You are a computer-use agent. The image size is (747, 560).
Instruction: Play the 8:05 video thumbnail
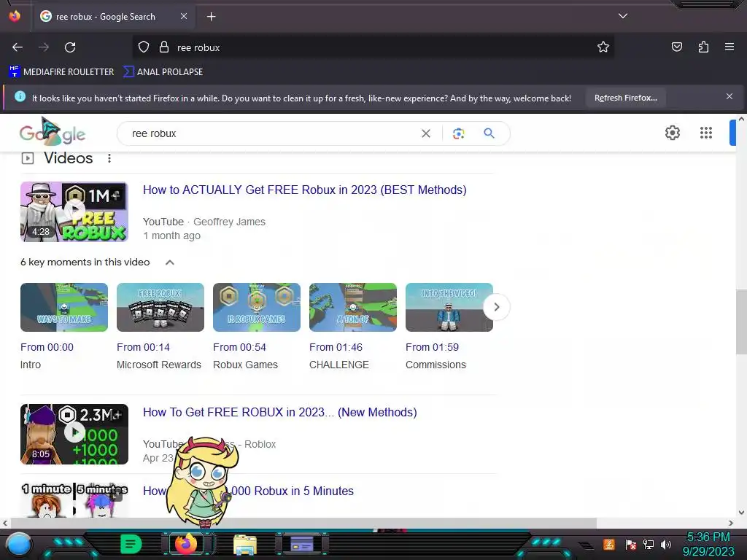click(x=74, y=434)
